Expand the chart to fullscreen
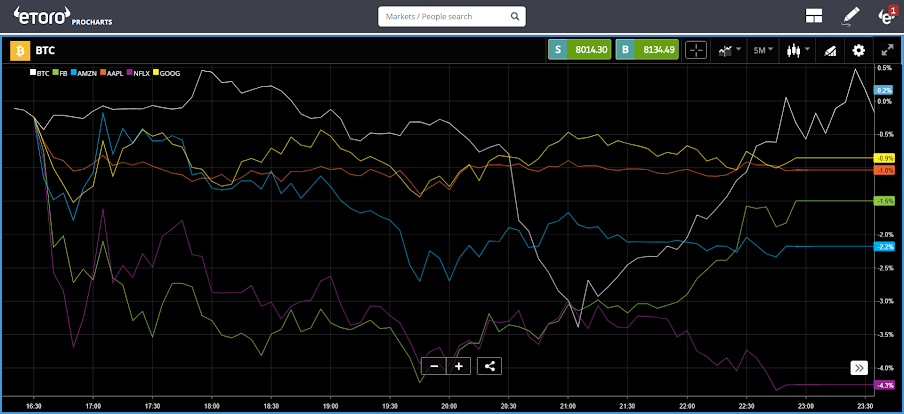Viewport: 904px width, 414px height. tap(887, 51)
